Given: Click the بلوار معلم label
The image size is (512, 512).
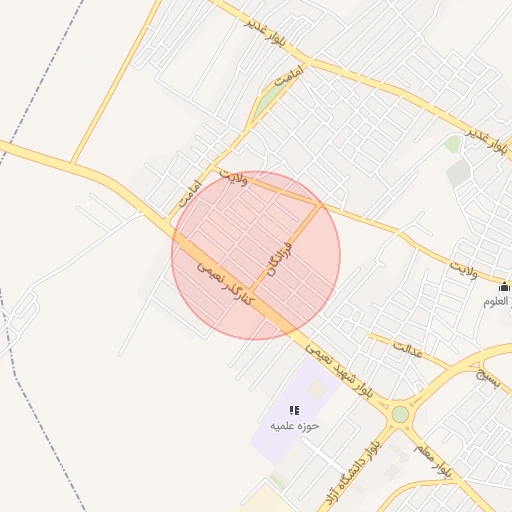Looking at the screenshot, I should (x=433, y=461).
